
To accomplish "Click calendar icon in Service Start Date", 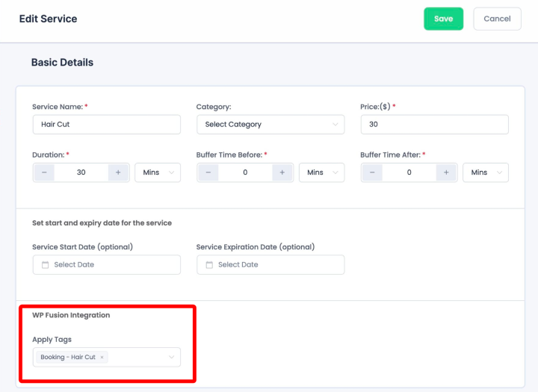I will point(46,265).
